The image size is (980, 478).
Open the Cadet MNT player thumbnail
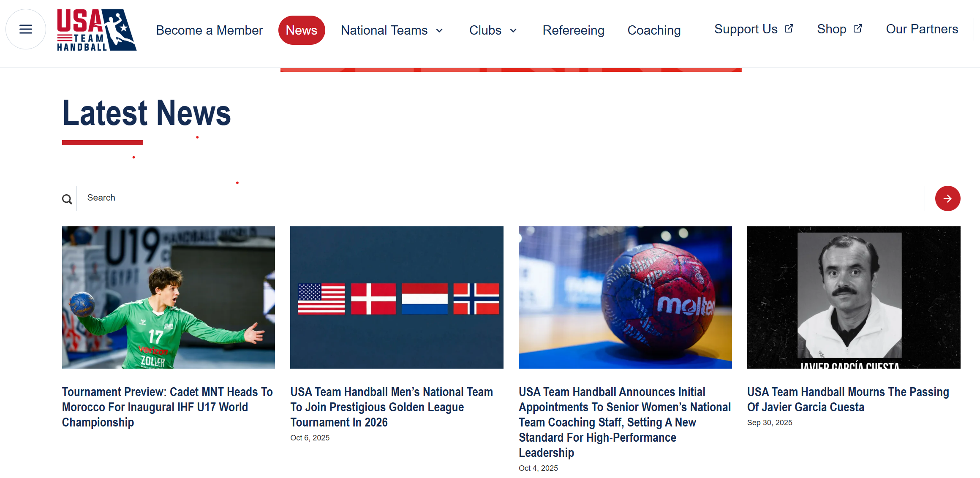(x=169, y=297)
